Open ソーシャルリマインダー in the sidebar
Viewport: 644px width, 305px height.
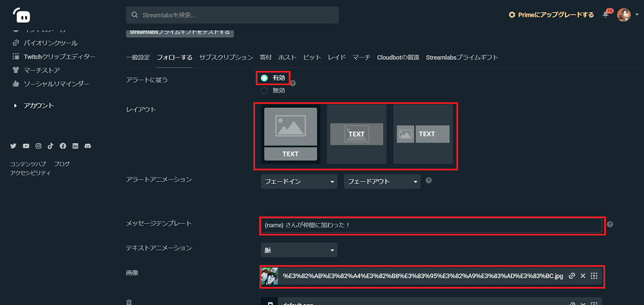(56, 83)
